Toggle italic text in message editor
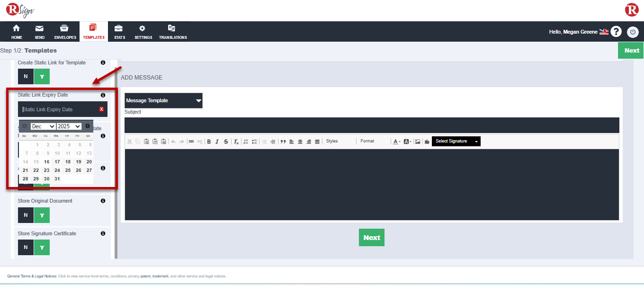The image size is (644, 285). click(x=217, y=142)
